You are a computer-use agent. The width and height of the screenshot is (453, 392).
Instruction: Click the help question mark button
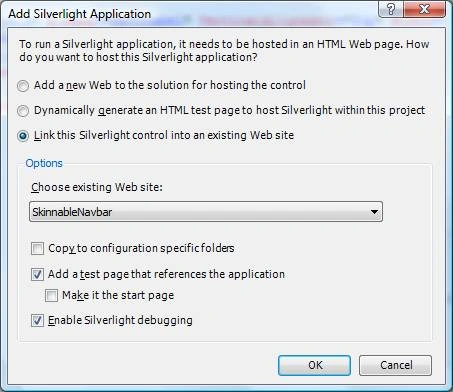pyautogui.click(x=391, y=9)
